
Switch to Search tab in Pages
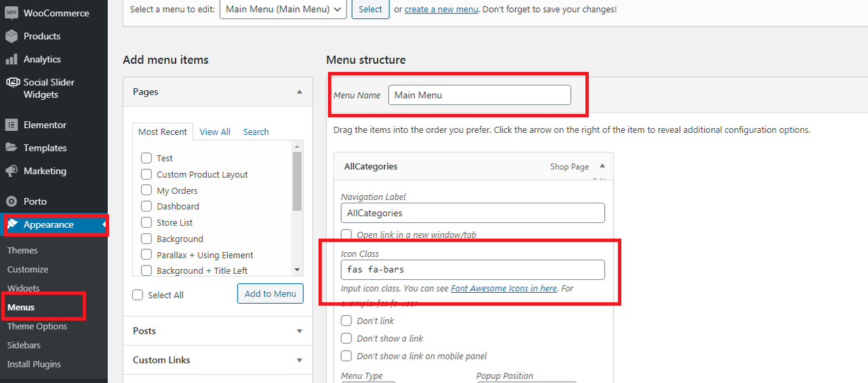pyautogui.click(x=256, y=132)
